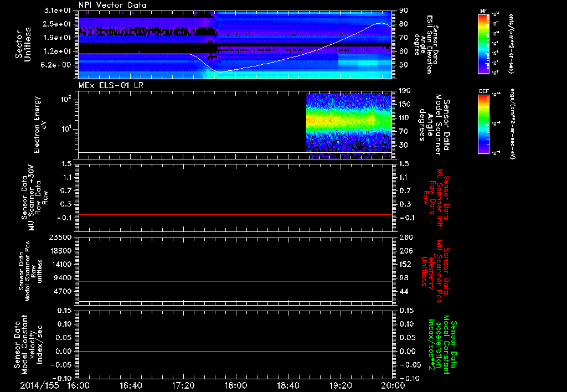
Task: Click the NF color bar legend
Action: click(x=483, y=43)
